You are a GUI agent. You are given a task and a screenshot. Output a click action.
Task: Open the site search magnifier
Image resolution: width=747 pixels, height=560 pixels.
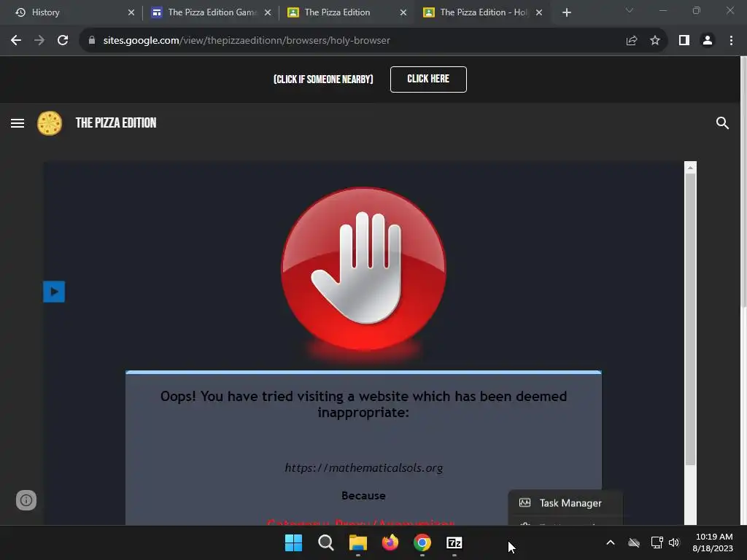(x=722, y=123)
